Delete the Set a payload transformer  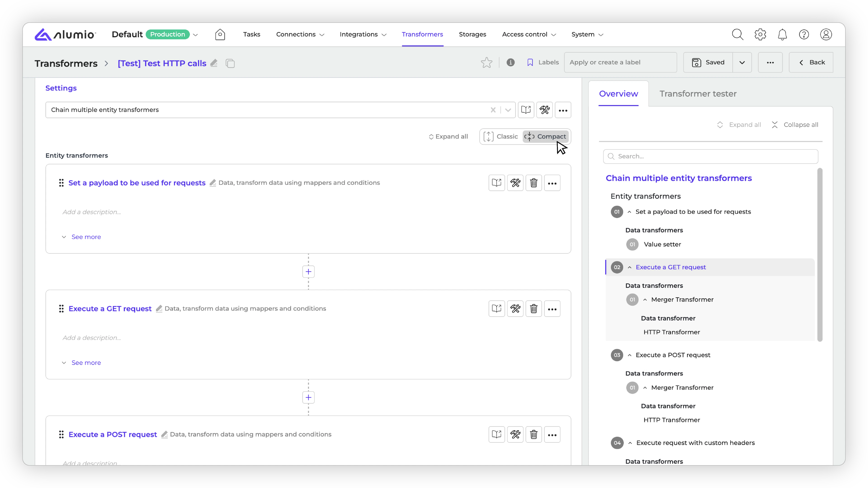(x=534, y=183)
